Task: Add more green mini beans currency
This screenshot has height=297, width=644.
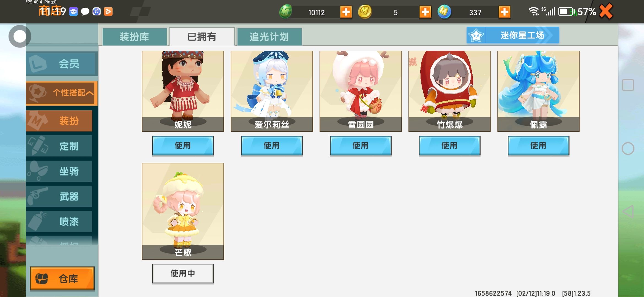Action: [346, 12]
